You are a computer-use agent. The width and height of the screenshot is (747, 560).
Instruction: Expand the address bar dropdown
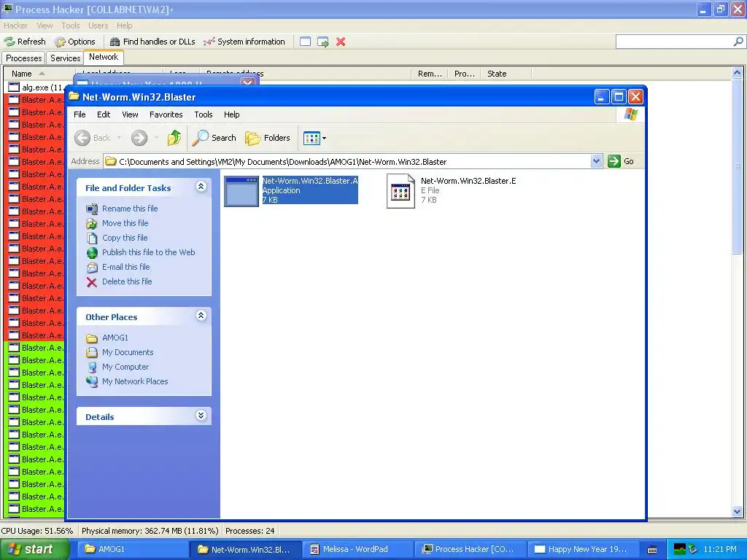coord(596,161)
